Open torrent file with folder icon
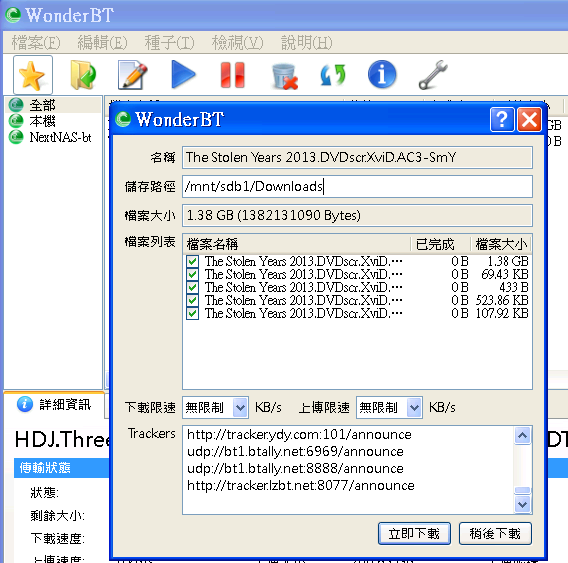The width and height of the screenshot is (568, 563). pos(83,75)
